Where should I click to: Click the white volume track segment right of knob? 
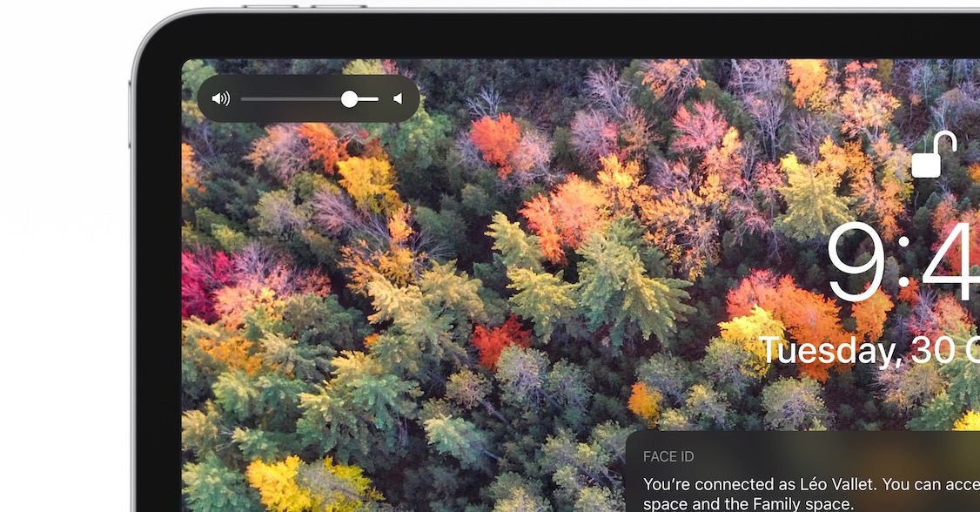[x=369, y=99]
